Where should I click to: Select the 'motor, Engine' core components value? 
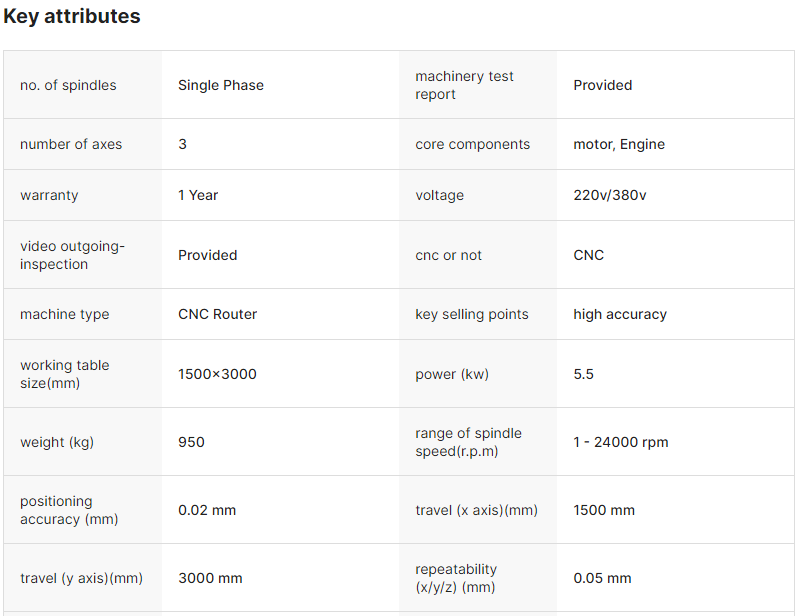(x=619, y=144)
